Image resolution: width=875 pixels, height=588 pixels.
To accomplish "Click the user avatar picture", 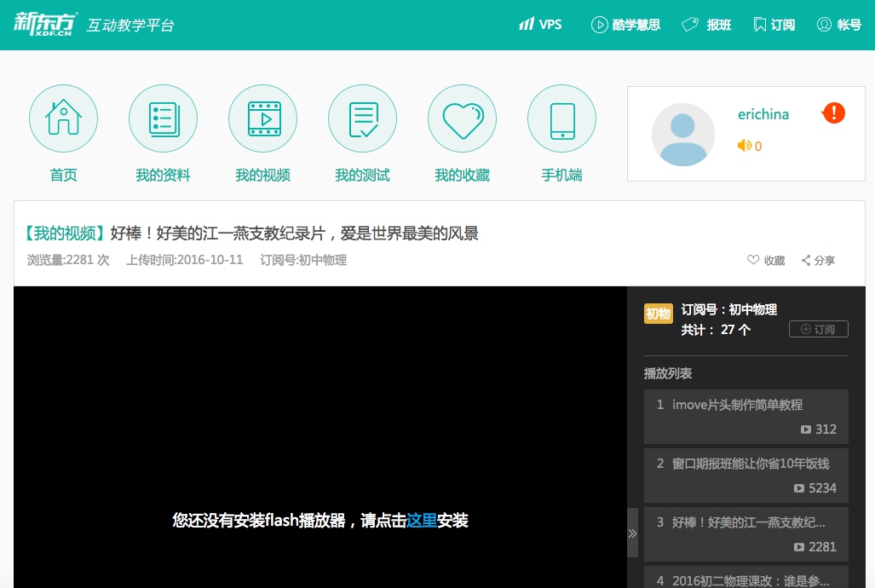I will (682, 135).
